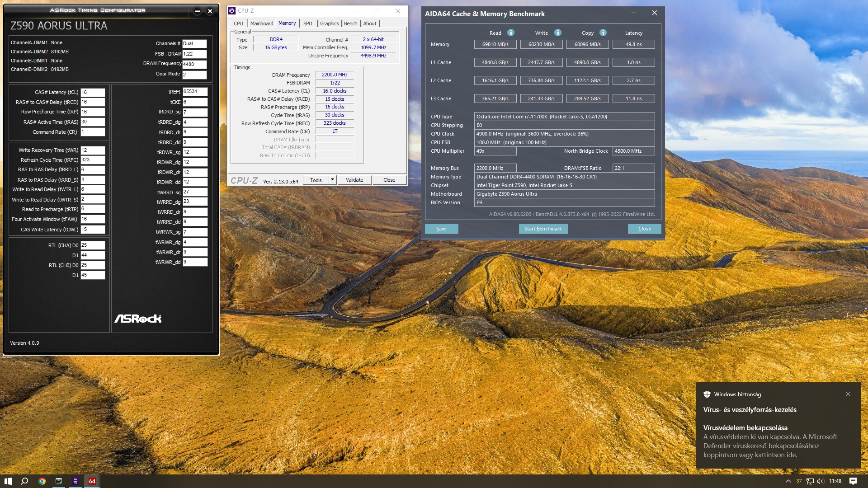Switch to ASRock Timing Configurator taskbar icon
Screen dimensions: 868x488
[x=59, y=481]
